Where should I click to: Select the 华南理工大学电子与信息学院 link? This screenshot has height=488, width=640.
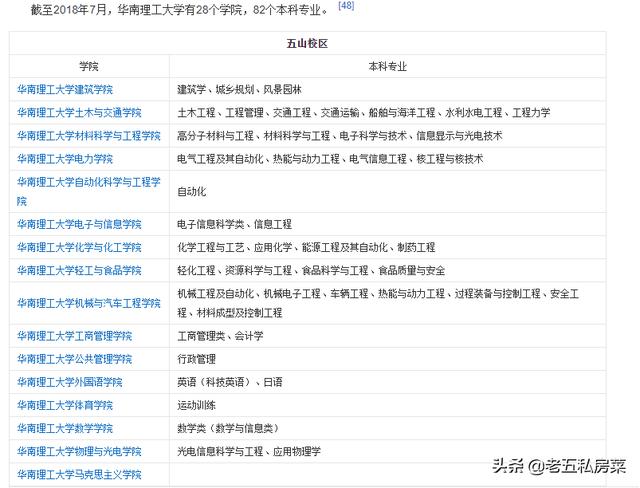click(79, 224)
